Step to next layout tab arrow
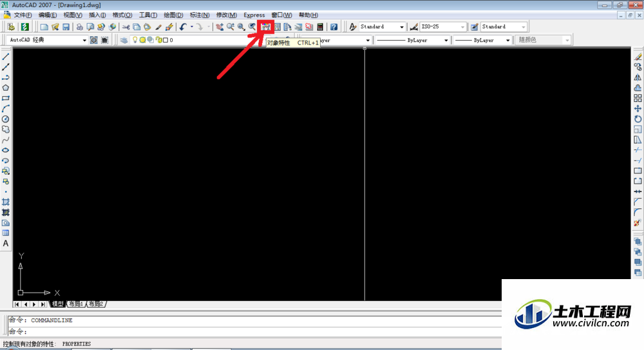Viewport: 644px width, 350px height. tap(35, 304)
